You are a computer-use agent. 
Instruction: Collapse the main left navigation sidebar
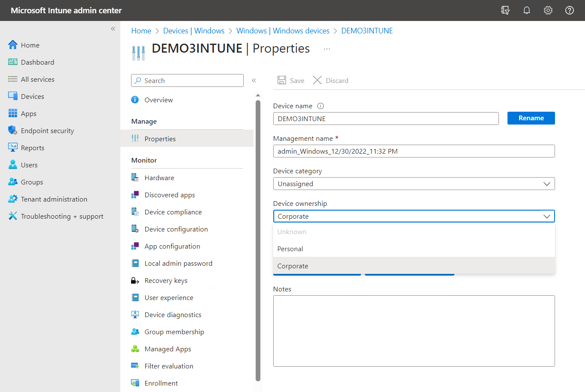113,29
